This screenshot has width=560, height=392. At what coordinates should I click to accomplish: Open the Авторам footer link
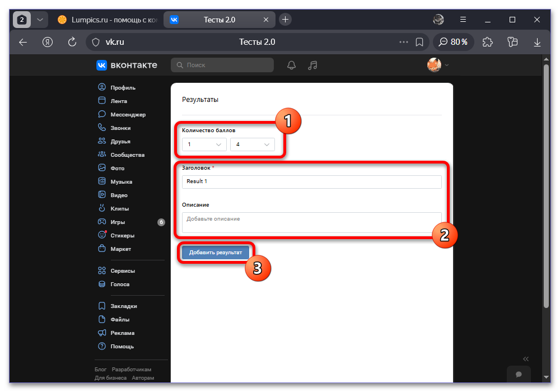point(143,377)
